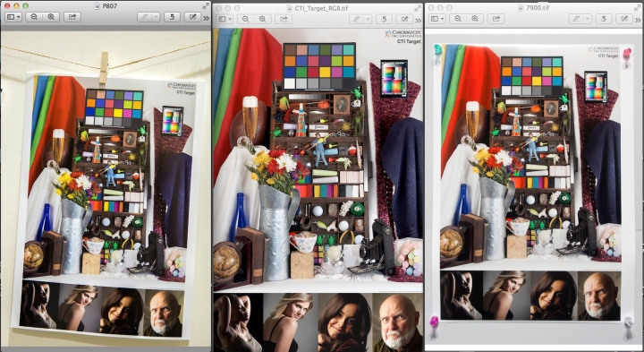Show more toolbar items in 7900.tif window
The image size is (644, 352).
638,20
